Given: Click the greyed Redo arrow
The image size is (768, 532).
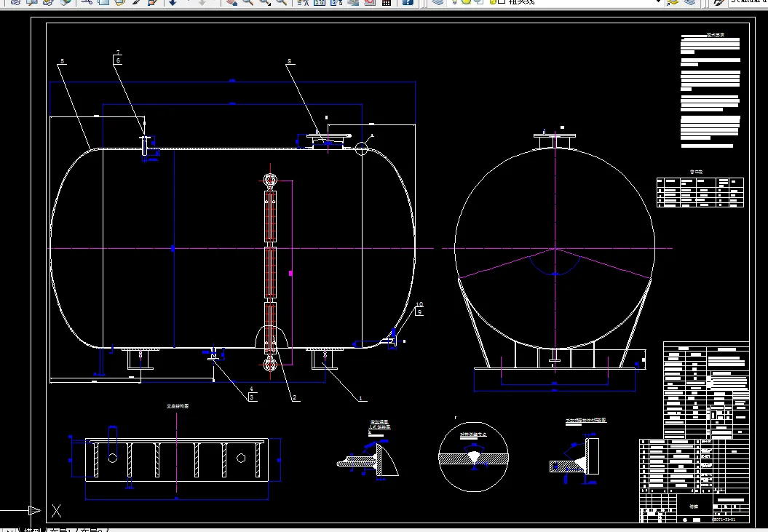Looking at the screenshot, I should click(x=202, y=2).
